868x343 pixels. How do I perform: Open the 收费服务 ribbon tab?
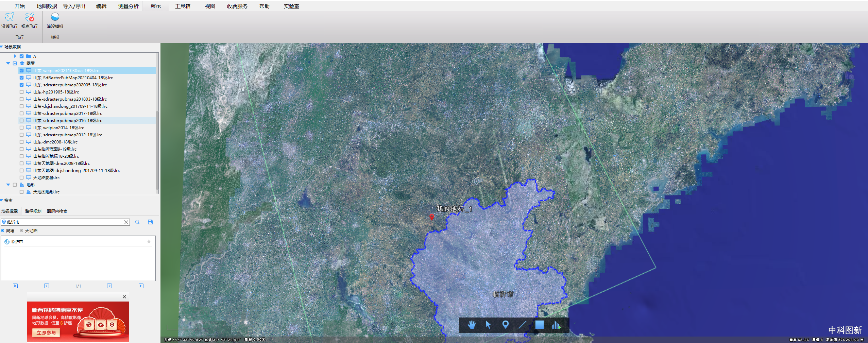tap(237, 6)
